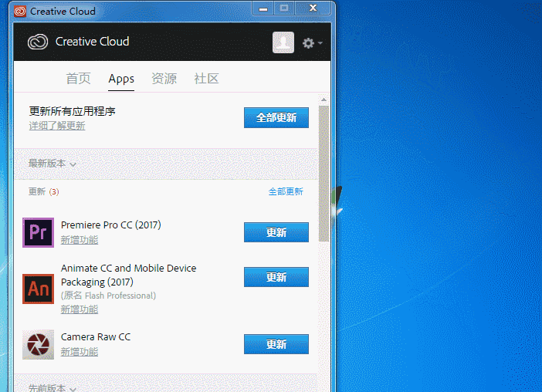Click the 全部更新 text link in updates section
The image size is (542, 392).
[286, 191]
